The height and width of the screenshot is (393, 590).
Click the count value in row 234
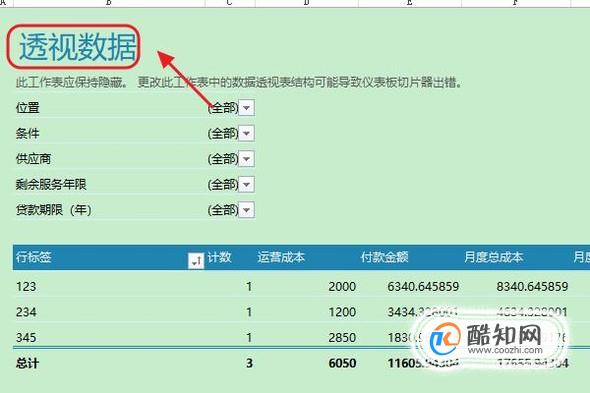(x=249, y=312)
